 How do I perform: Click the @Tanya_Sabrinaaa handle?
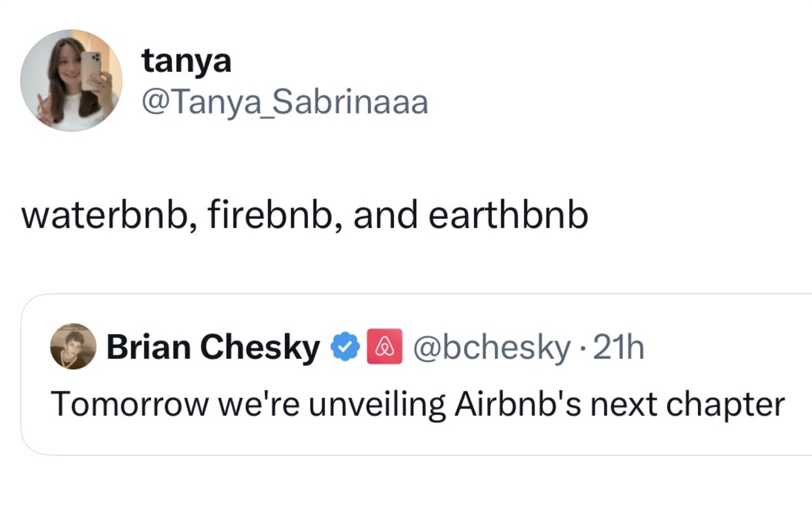(285, 102)
